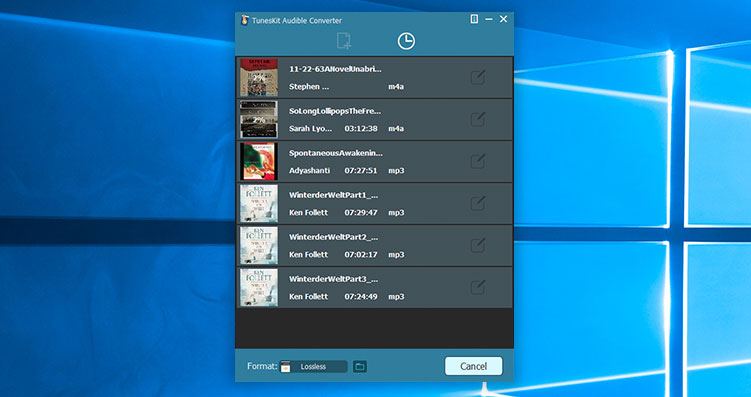The height and width of the screenshot is (397, 751).
Task: Open the conversion History clock icon
Action: pyautogui.click(x=406, y=41)
